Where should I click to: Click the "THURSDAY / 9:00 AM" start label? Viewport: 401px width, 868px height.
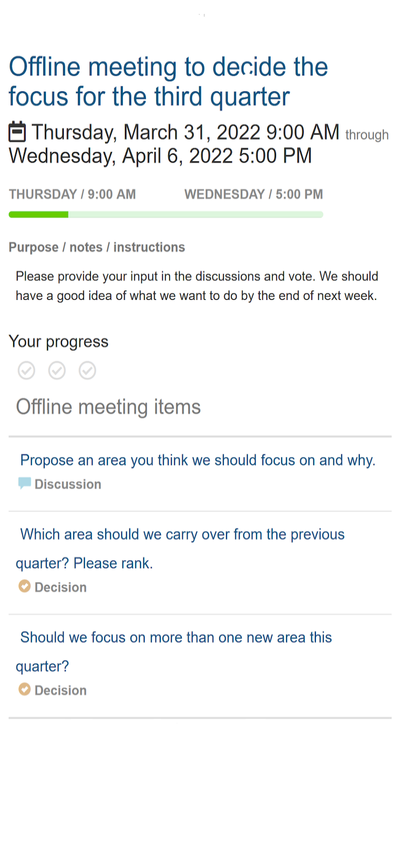[72, 195]
